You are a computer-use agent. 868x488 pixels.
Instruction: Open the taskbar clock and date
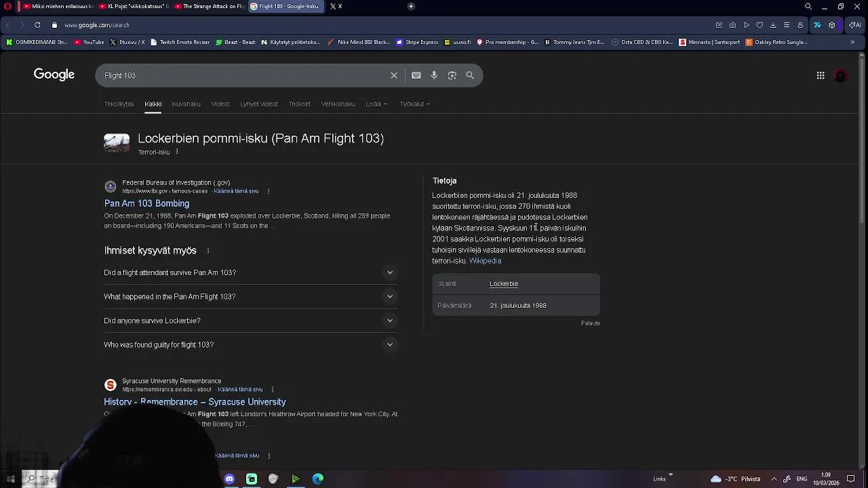[x=826, y=479]
